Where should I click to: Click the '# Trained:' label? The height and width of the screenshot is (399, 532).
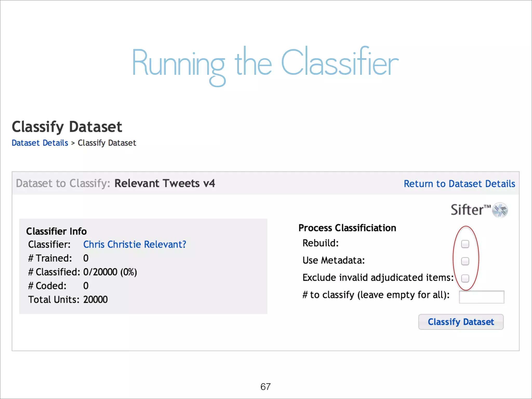(x=50, y=258)
